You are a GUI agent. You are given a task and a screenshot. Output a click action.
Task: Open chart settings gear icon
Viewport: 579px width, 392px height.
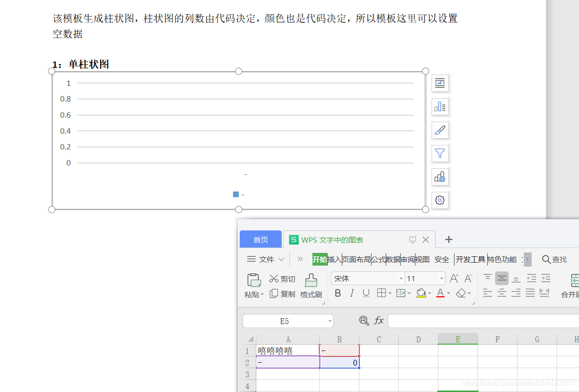(x=440, y=201)
